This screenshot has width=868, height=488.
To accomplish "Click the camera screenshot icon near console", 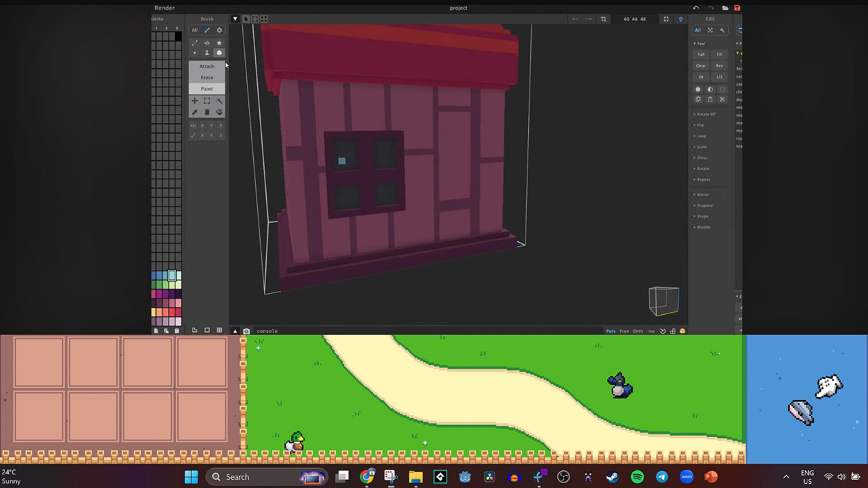I will pyautogui.click(x=246, y=331).
